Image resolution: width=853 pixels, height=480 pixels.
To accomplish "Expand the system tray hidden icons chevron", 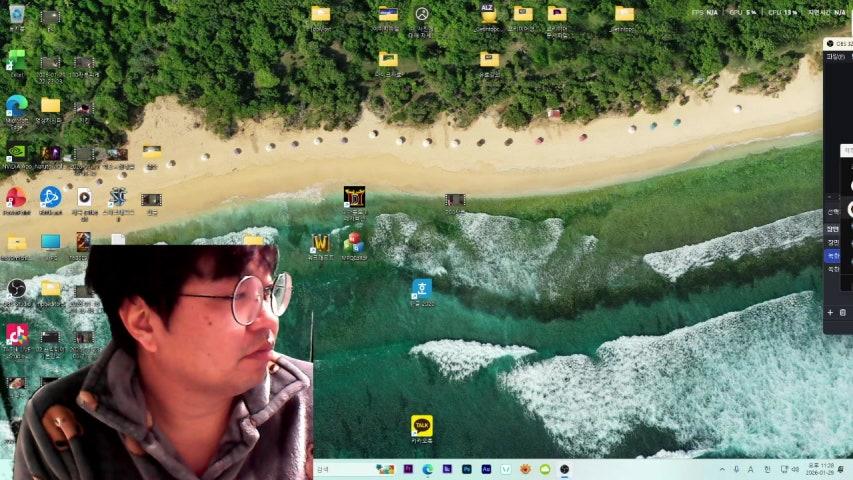I will (x=722, y=469).
